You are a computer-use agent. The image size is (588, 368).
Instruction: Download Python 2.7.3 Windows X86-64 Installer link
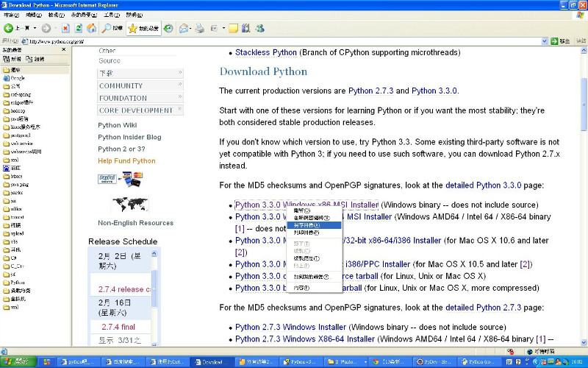(305, 339)
